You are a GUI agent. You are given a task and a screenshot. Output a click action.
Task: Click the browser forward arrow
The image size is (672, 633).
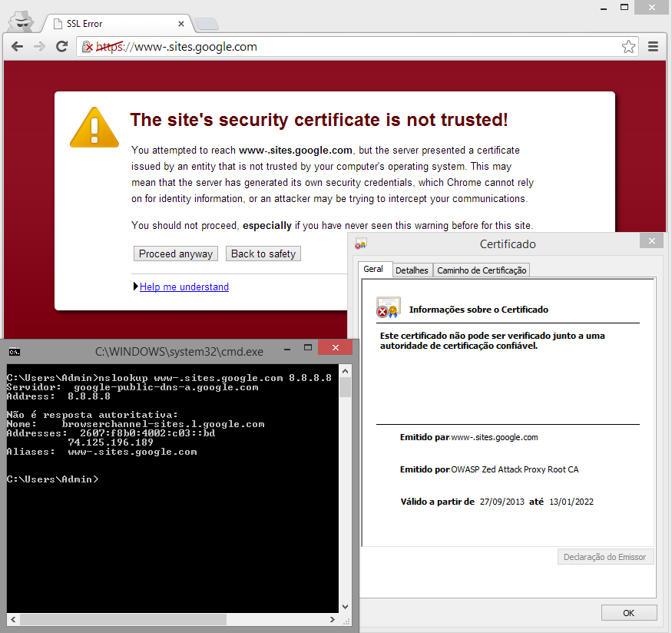point(39,46)
